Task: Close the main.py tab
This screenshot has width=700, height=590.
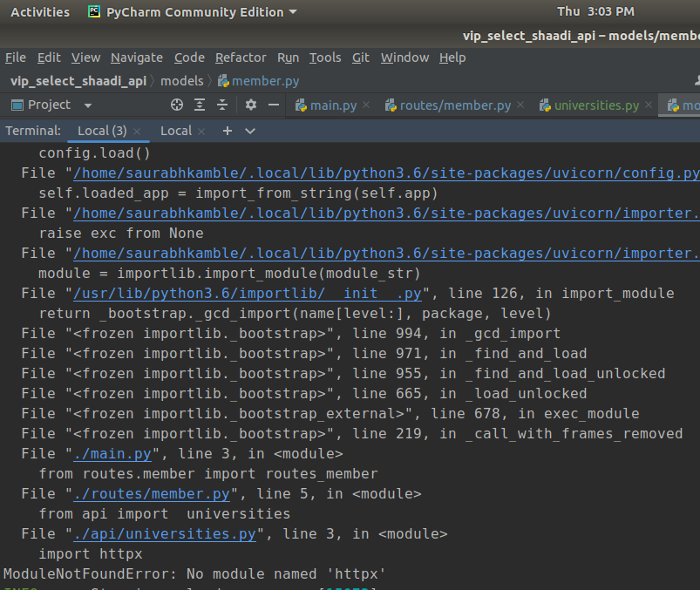Action: [x=366, y=105]
